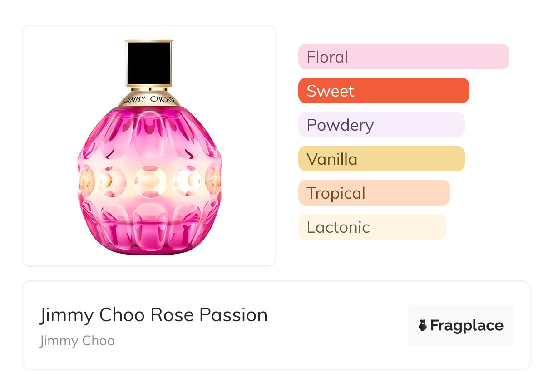
Task: Click the gold Jimmy Choo bottle collar
Action: [149, 99]
